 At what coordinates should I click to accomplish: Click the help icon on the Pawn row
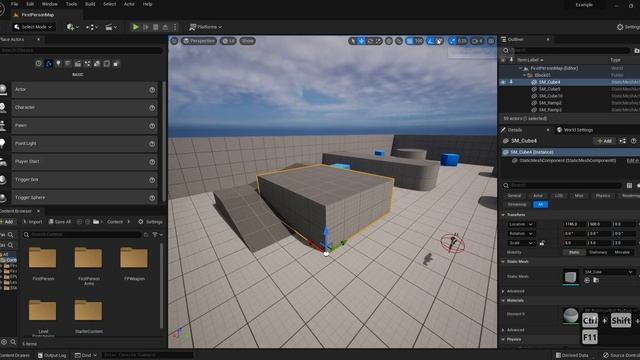tap(152, 126)
